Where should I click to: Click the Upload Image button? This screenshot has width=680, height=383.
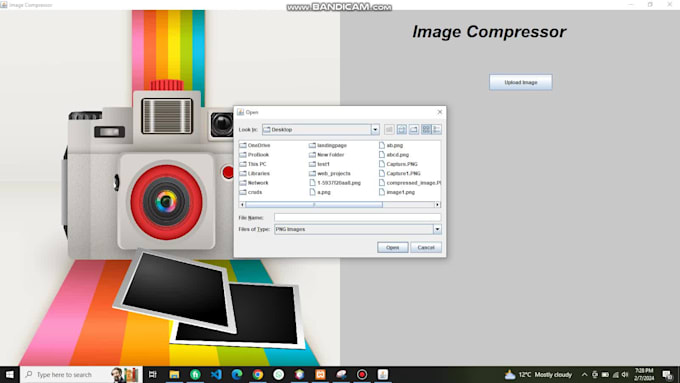coord(521,82)
